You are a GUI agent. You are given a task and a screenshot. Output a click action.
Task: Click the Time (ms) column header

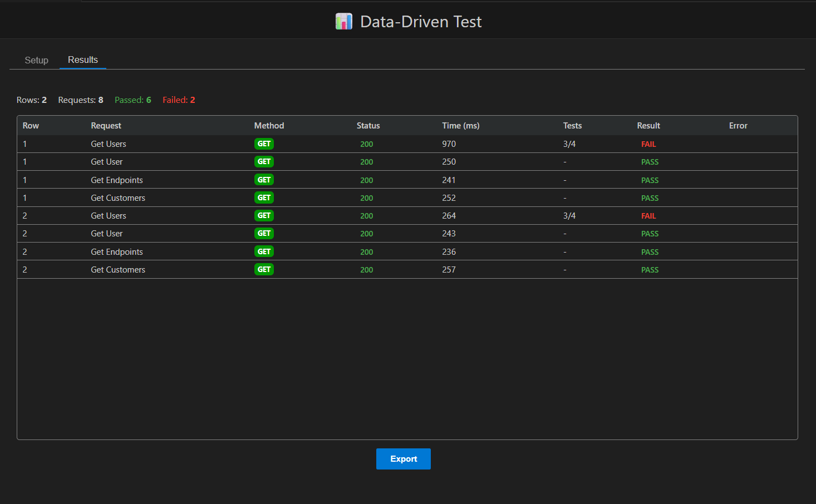(x=461, y=126)
